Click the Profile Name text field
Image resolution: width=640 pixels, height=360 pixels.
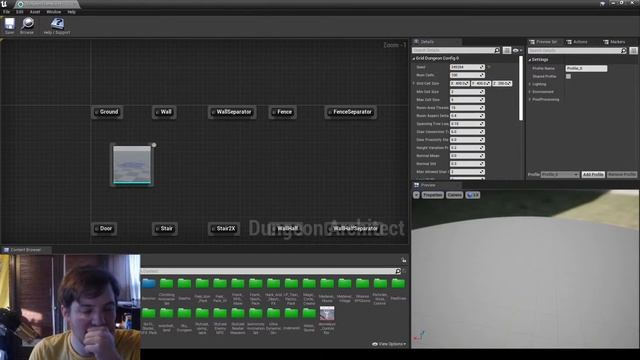[x=586, y=68]
